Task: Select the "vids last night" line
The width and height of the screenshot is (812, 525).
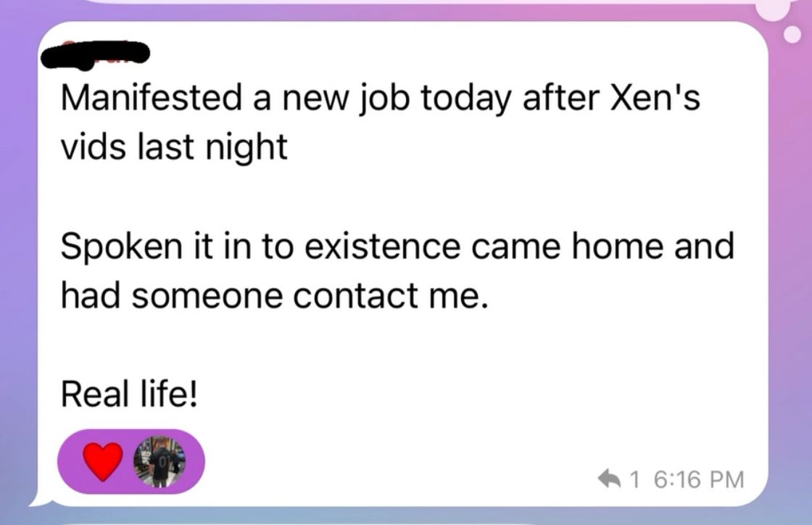Action: coord(173,149)
